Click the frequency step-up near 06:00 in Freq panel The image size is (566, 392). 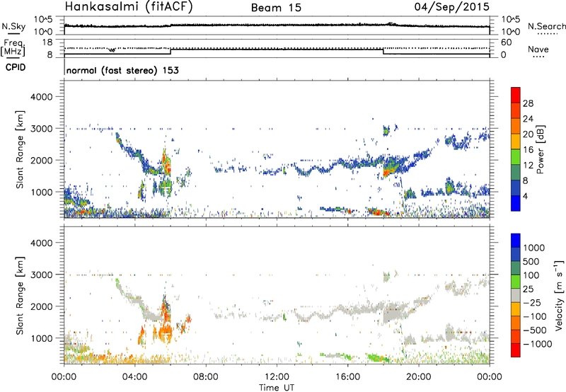point(171,51)
